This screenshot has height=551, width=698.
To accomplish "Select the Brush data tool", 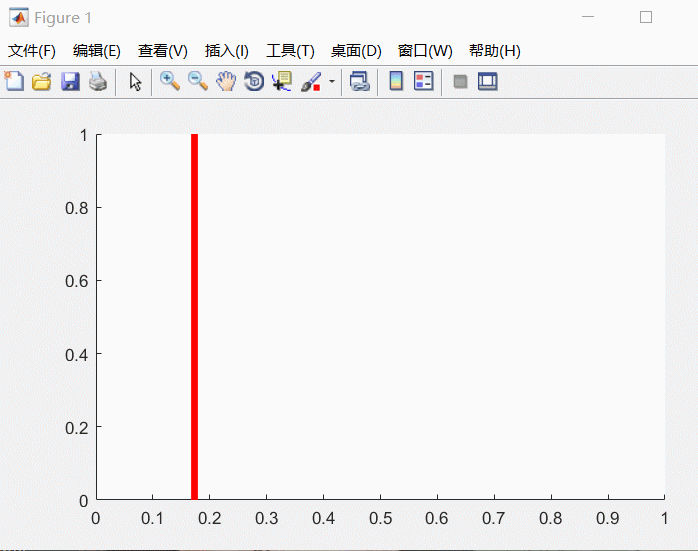I will pyautogui.click(x=311, y=82).
